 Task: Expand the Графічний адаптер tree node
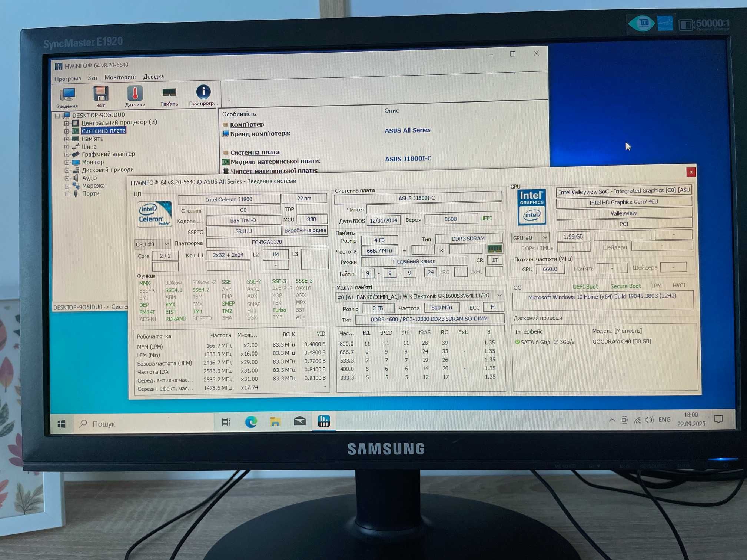pos(67,155)
